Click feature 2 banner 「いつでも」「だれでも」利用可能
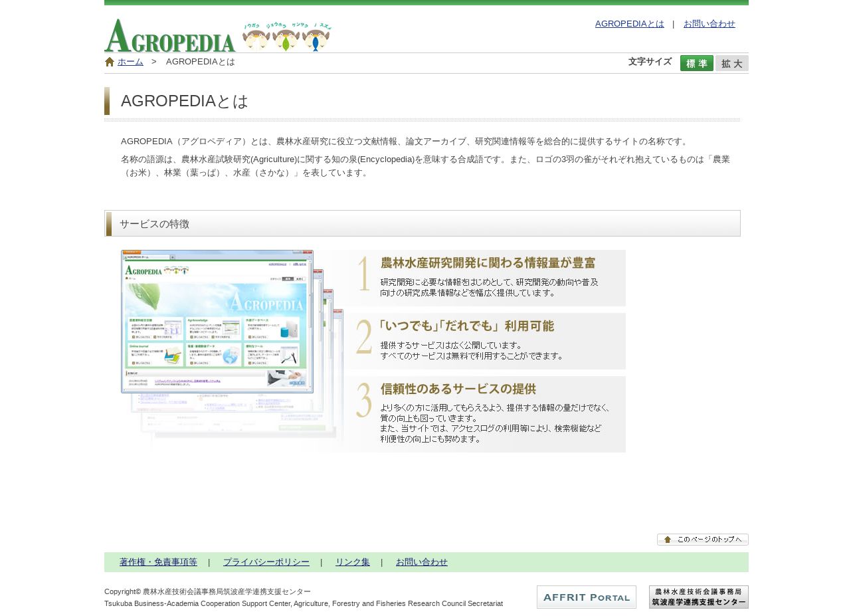The image size is (853, 616). click(x=485, y=341)
